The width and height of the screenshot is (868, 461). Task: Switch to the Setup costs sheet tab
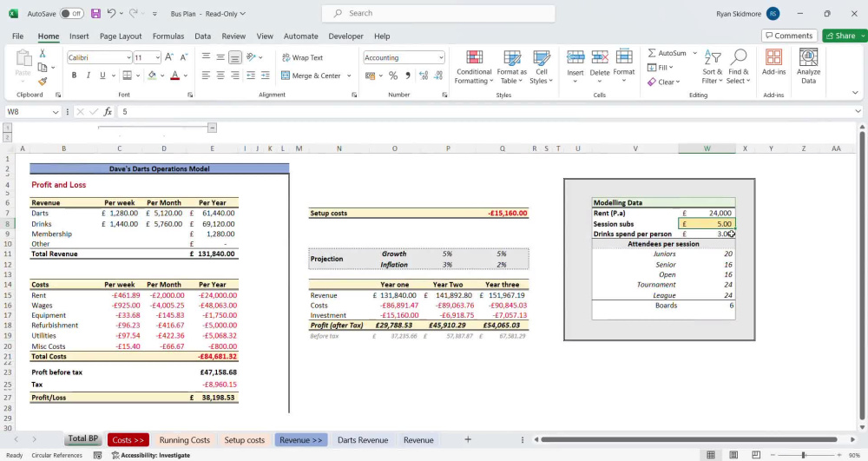(x=244, y=440)
